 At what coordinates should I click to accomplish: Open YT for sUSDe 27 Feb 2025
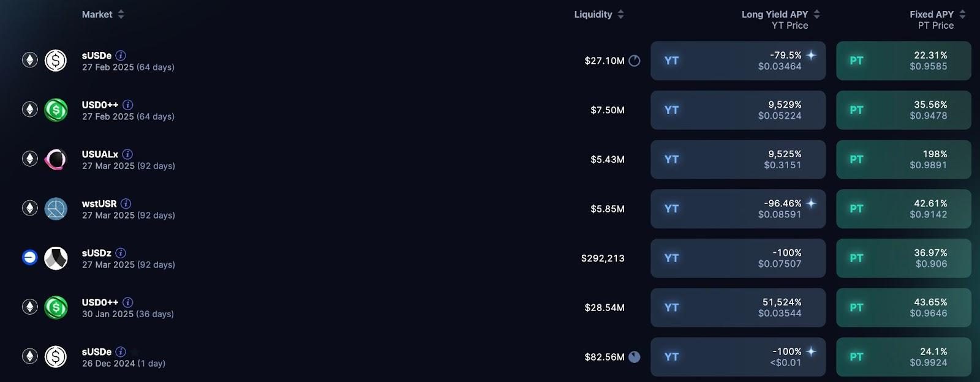[x=737, y=61]
